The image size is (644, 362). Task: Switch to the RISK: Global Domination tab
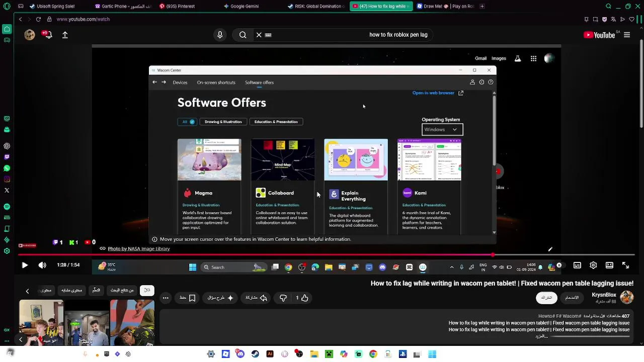click(x=315, y=7)
